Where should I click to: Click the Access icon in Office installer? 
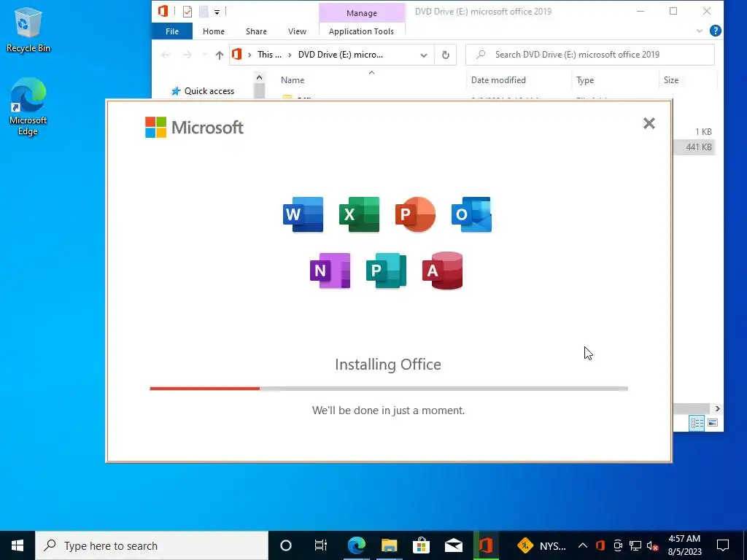443,271
